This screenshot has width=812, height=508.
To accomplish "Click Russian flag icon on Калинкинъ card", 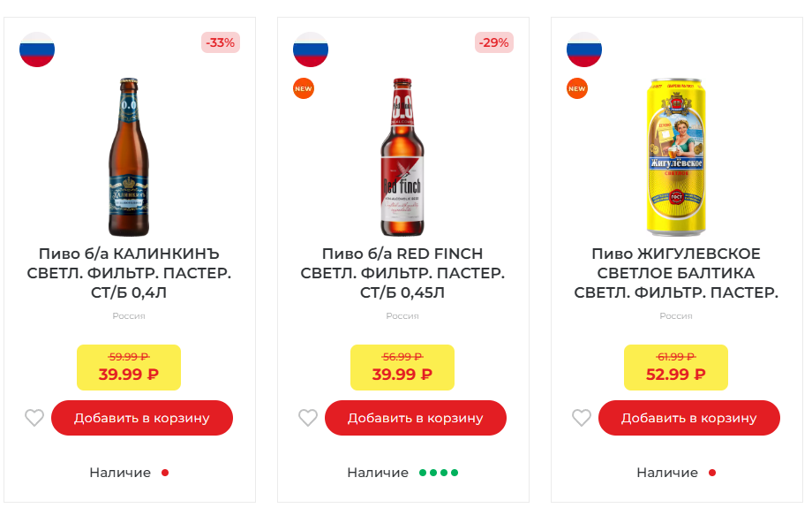I will [37, 49].
